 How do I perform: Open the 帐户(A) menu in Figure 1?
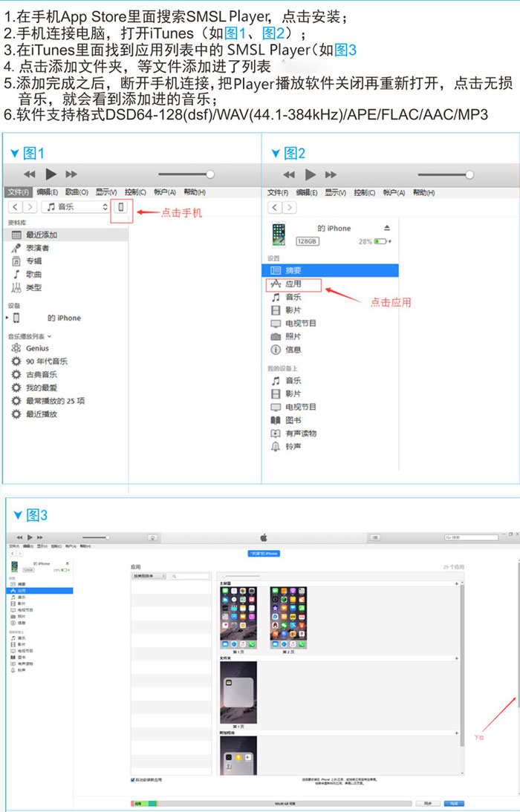click(x=165, y=192)
